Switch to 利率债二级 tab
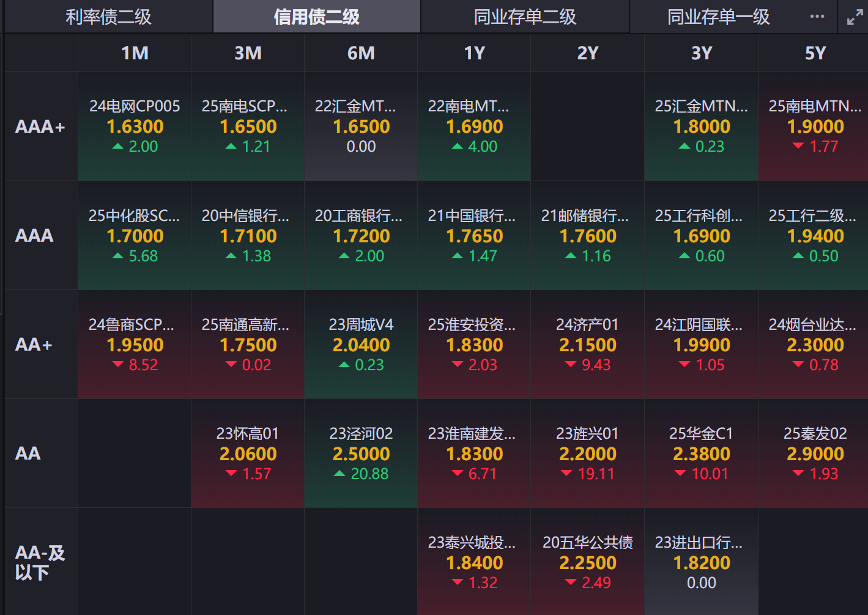 109,17
